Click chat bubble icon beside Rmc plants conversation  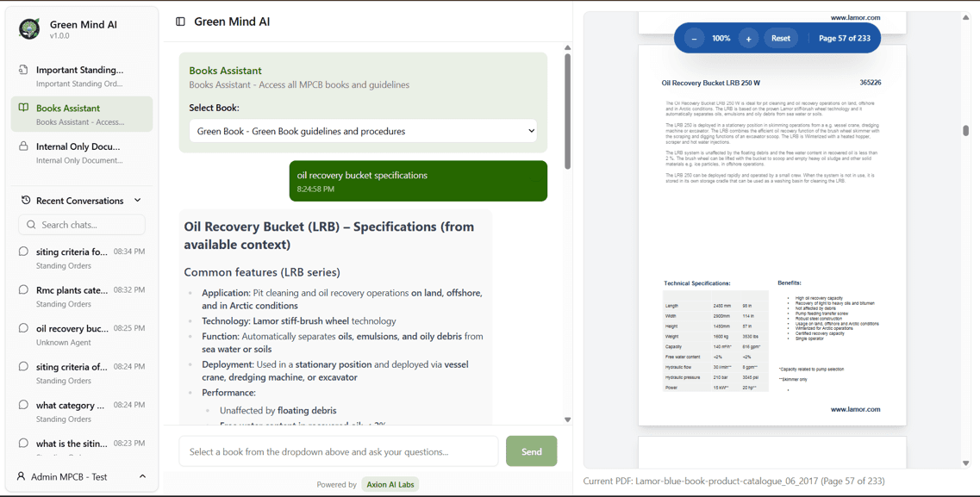point(24,289)
